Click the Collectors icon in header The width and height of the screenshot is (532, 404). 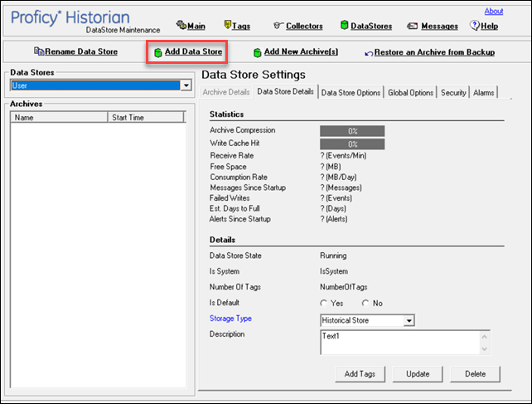point(278,26)
